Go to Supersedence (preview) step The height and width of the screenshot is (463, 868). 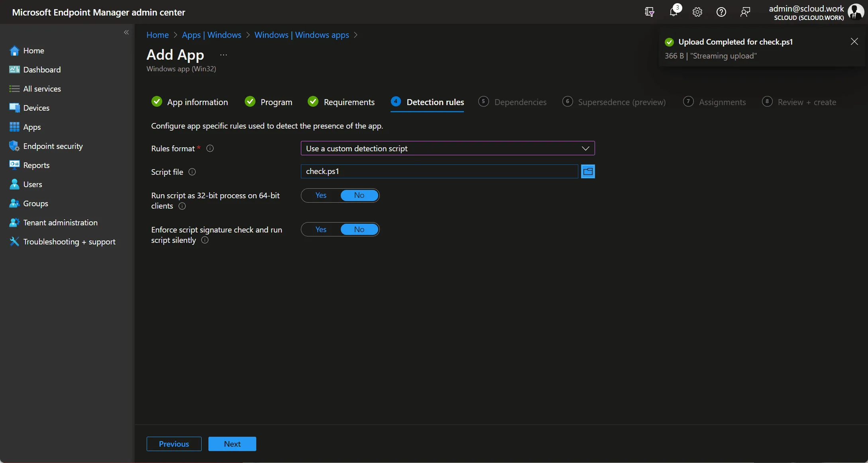[614, 102]
